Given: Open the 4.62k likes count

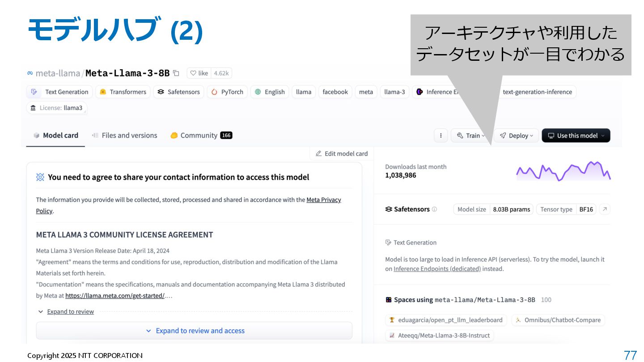Looking at the screenshot, I should (221, 73).
